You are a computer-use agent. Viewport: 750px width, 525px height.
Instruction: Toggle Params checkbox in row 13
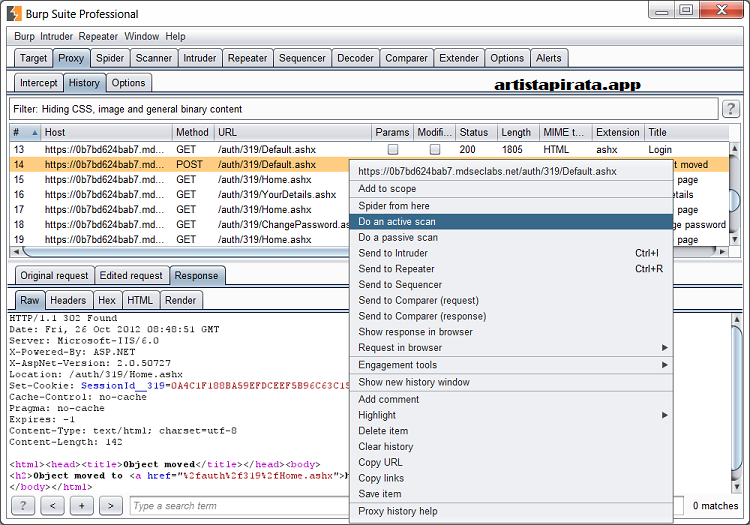[393, 150]
